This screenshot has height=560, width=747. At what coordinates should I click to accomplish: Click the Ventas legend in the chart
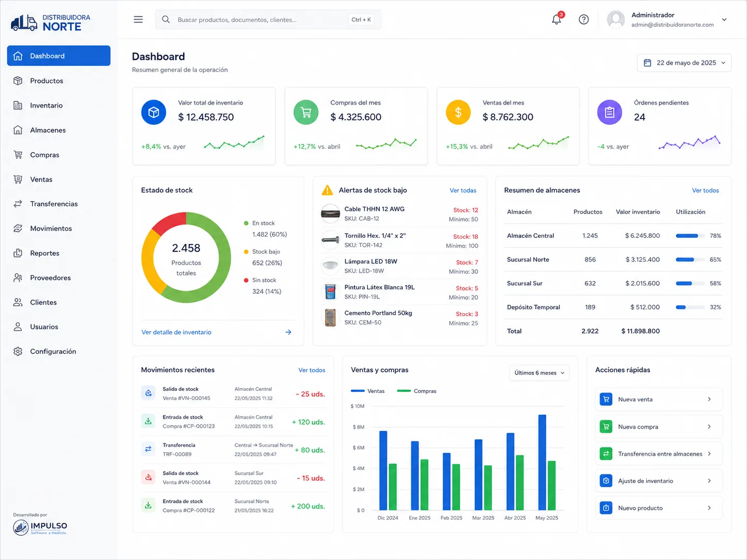pyautogui.click(x=368, y=391)
